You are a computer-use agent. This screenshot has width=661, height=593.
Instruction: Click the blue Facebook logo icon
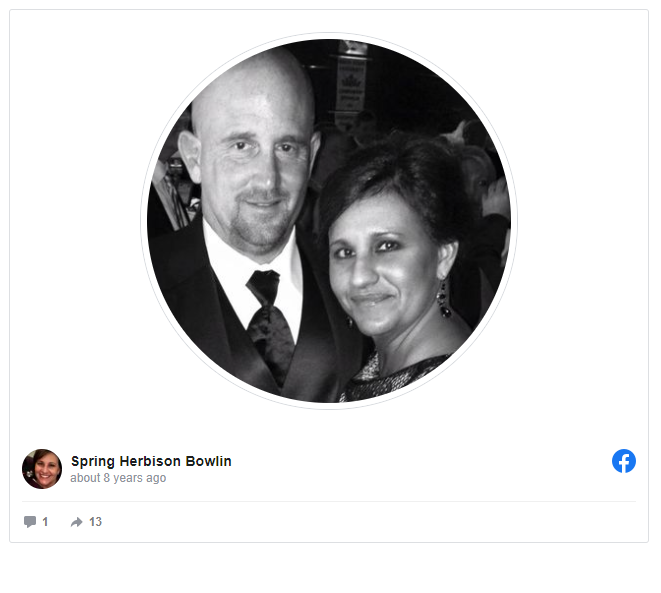[623, 461]
